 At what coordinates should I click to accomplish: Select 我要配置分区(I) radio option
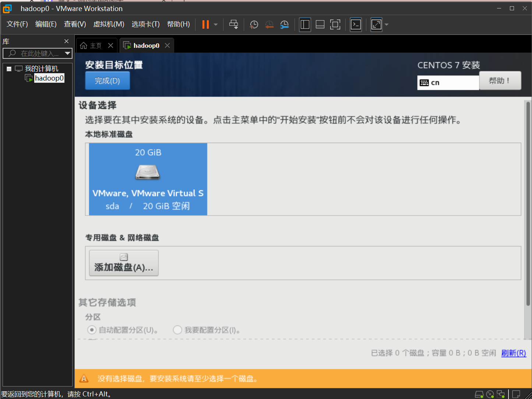[177, 330]
